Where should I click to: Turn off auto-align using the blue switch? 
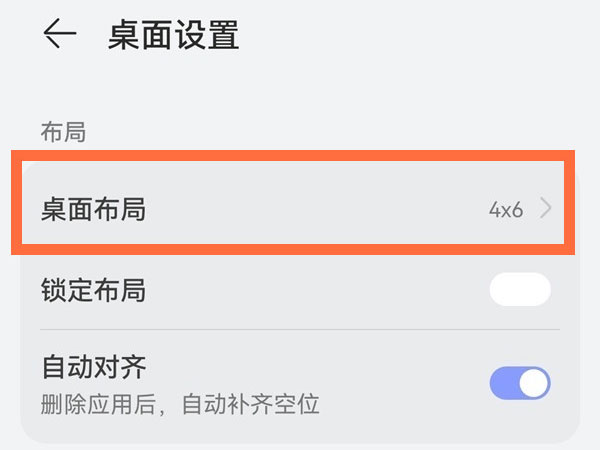pyautogui.click(x=519, y=382)
